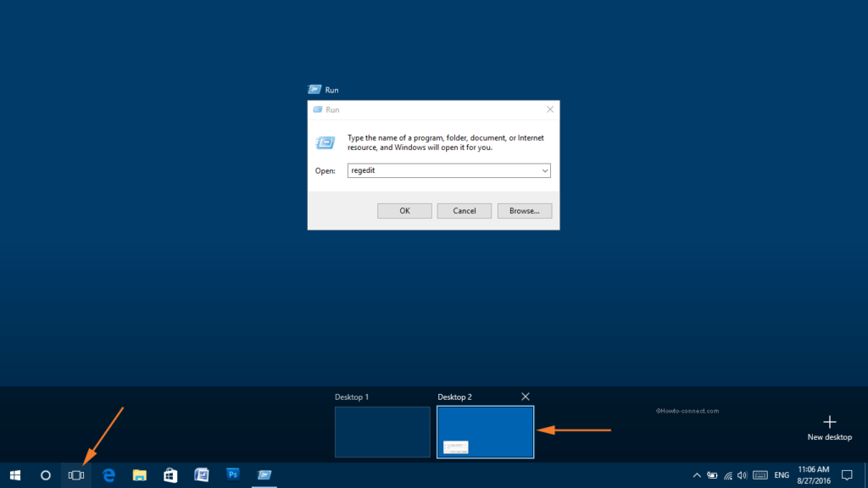Viewport: 868px width, 488px height.
Task: Click the Show desktop sliver beside notifications
Action: pyautogui.click(x=865, y=475)
